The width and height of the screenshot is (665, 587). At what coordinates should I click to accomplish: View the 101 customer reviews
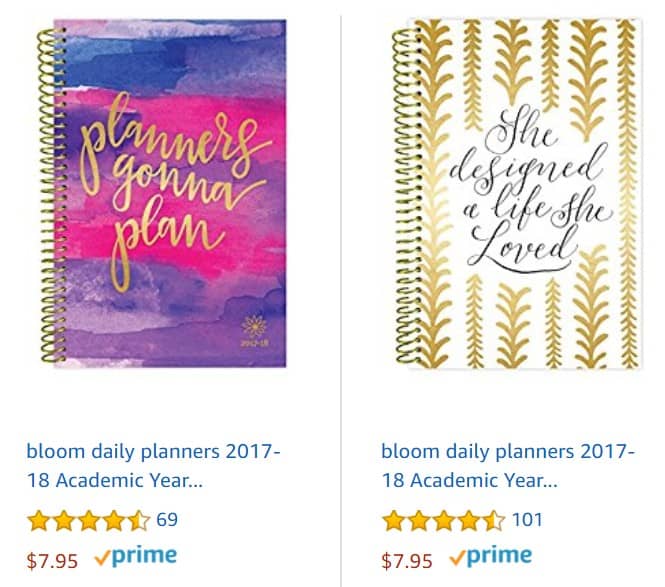(527, 520)
